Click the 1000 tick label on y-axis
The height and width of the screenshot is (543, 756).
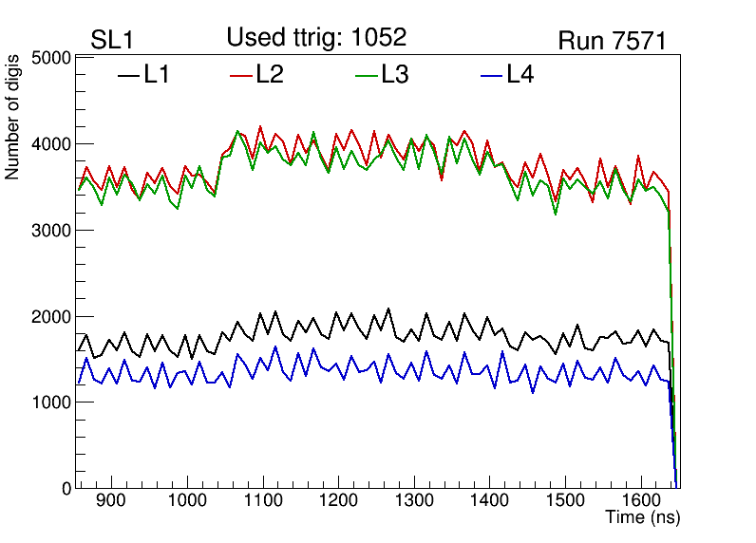[52, 403]
